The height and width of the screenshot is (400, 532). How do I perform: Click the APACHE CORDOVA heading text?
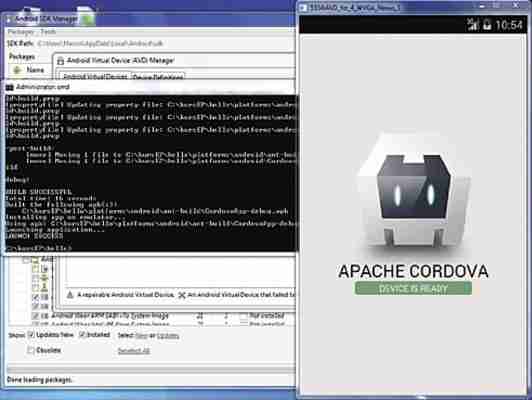pos(413,271)
